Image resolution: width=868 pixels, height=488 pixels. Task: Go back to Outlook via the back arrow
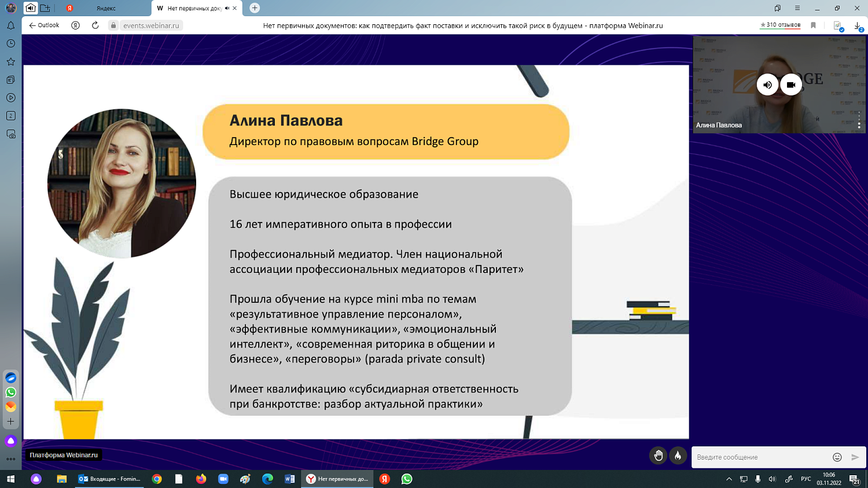point(44,25)
